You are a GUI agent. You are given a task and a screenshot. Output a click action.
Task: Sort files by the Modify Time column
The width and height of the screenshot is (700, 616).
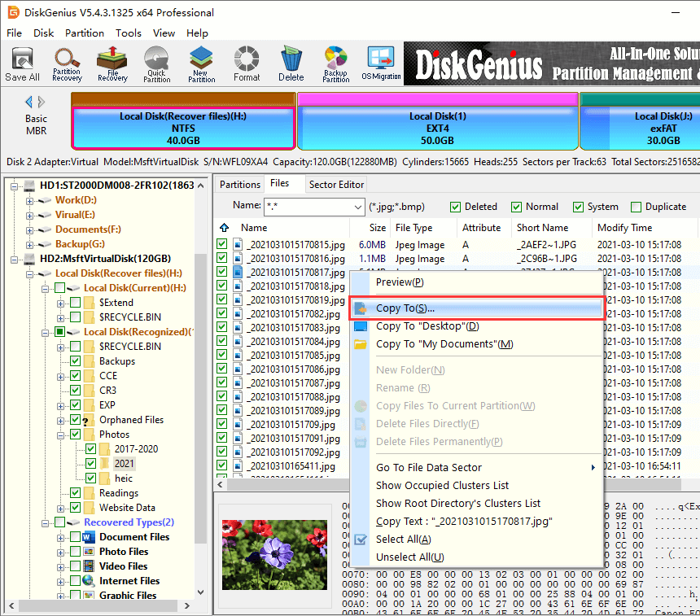coord(624,228)
